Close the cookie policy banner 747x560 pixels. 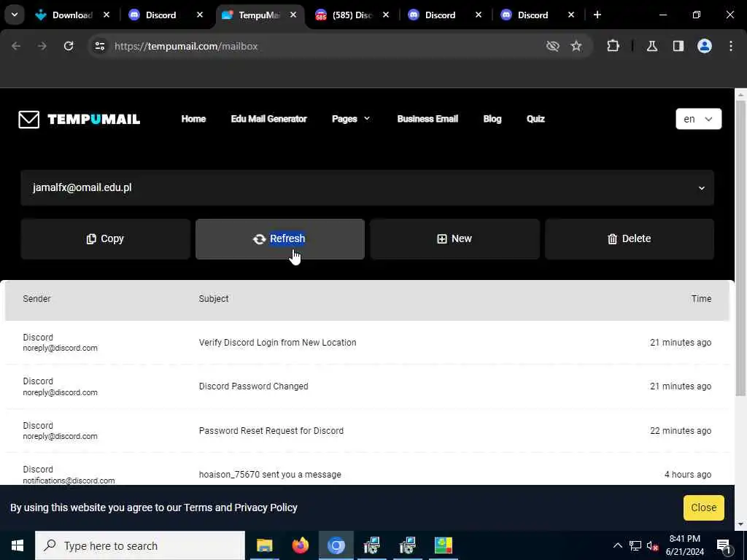point(704,507)
